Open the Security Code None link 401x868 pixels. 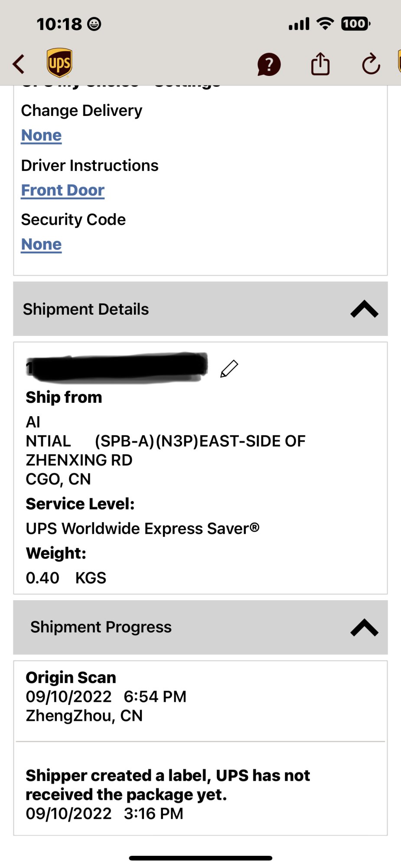point(42,244)
